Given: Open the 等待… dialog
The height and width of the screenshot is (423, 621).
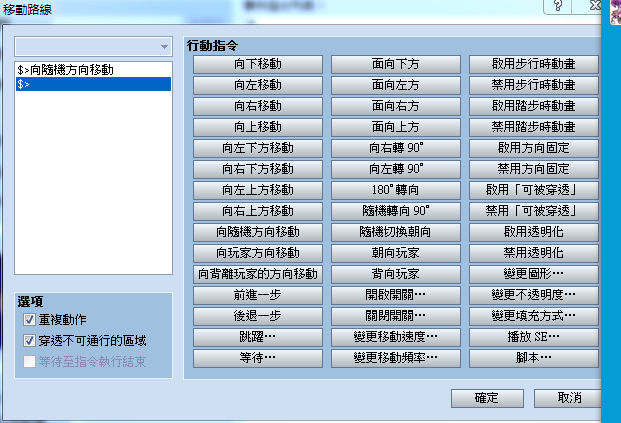Looking at the screenshot, I should click(258, 358).
